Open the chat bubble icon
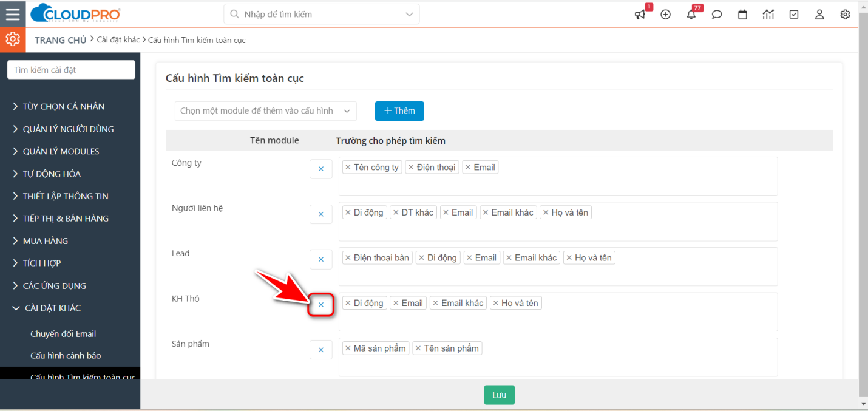 717,15
